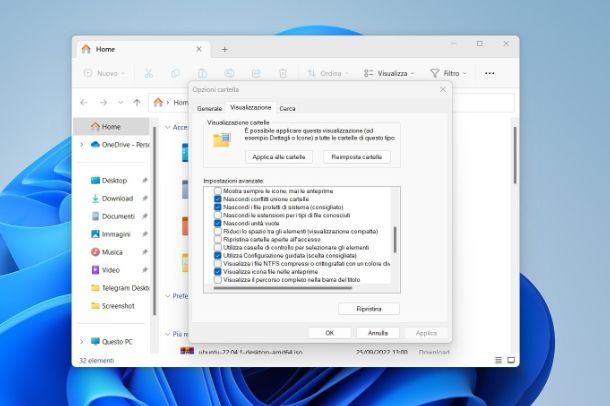Switch to the Generale tab

[x=209, y=108]
